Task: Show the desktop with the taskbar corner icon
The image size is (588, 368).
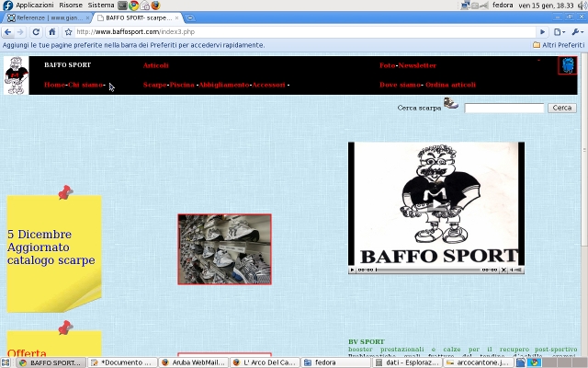Action: (x=6, y=362)
